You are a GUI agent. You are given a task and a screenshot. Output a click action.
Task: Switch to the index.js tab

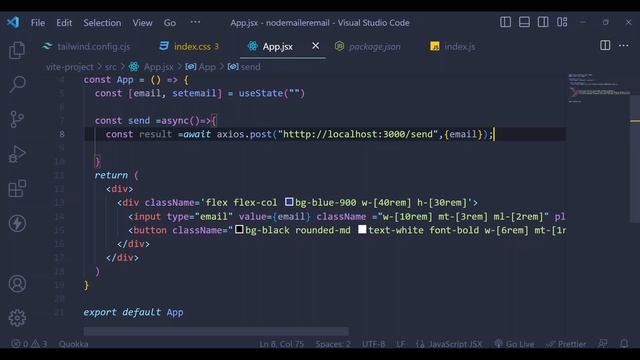pos(453,47)
